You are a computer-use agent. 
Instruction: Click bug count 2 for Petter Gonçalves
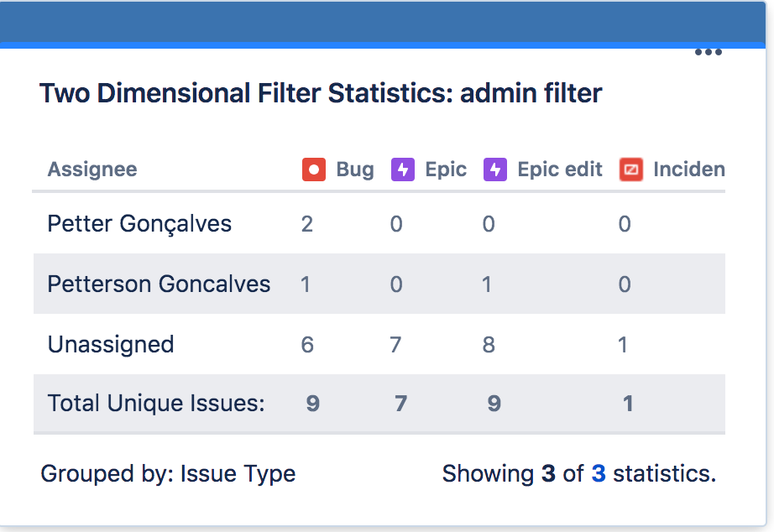(306, 223)
